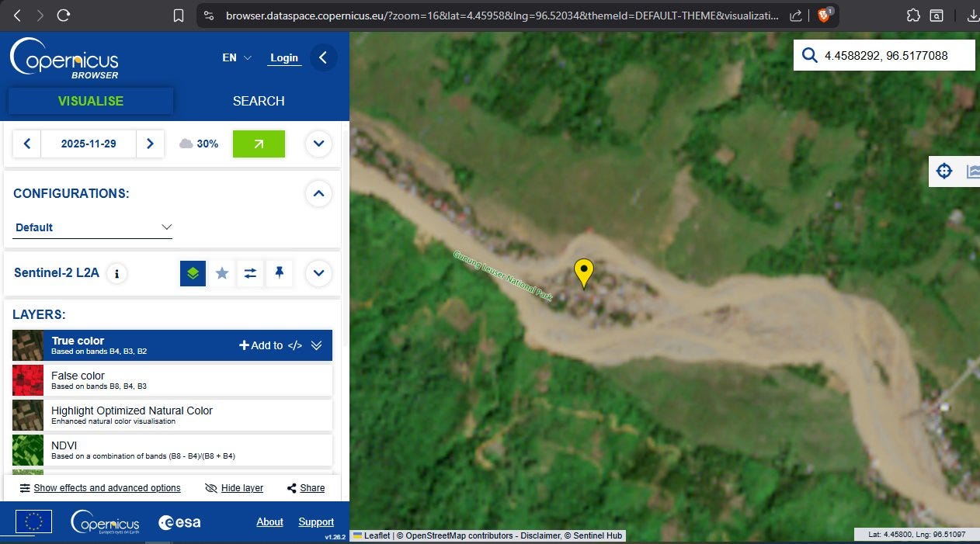Expand the Sentinel-2 L2A collection chevron
Viewport: 980px width, 544px height.
pos(318,273)
